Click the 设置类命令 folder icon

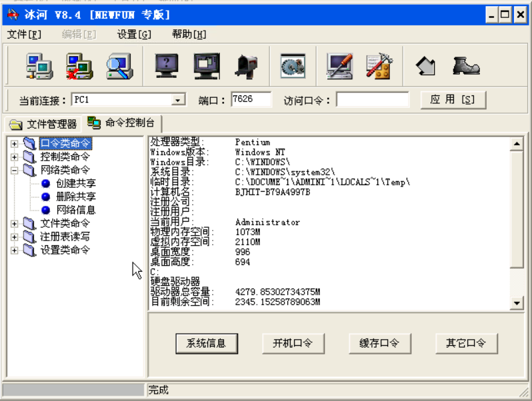click(x=29, y=250)
